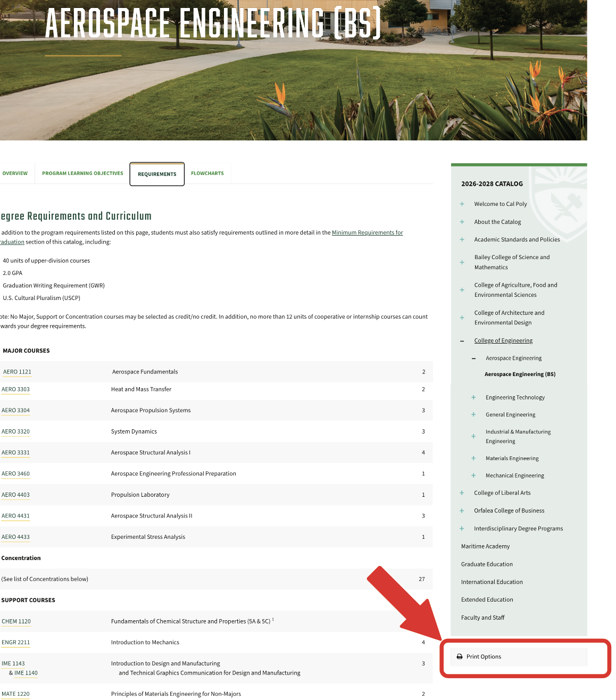This screenshot has height=700, width=616.
Task: Click the printer icon beside Print Options
Action: 460,657
